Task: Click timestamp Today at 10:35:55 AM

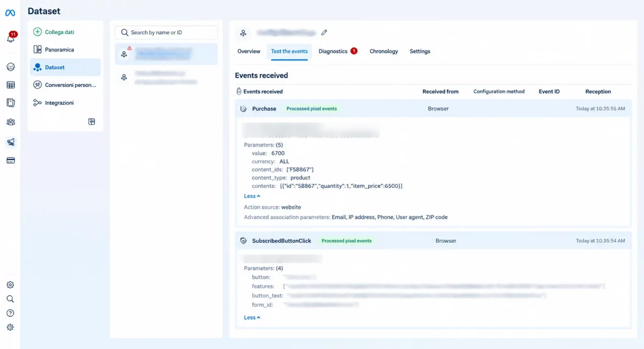Action: pyautogui.click(x=600, y=108)
